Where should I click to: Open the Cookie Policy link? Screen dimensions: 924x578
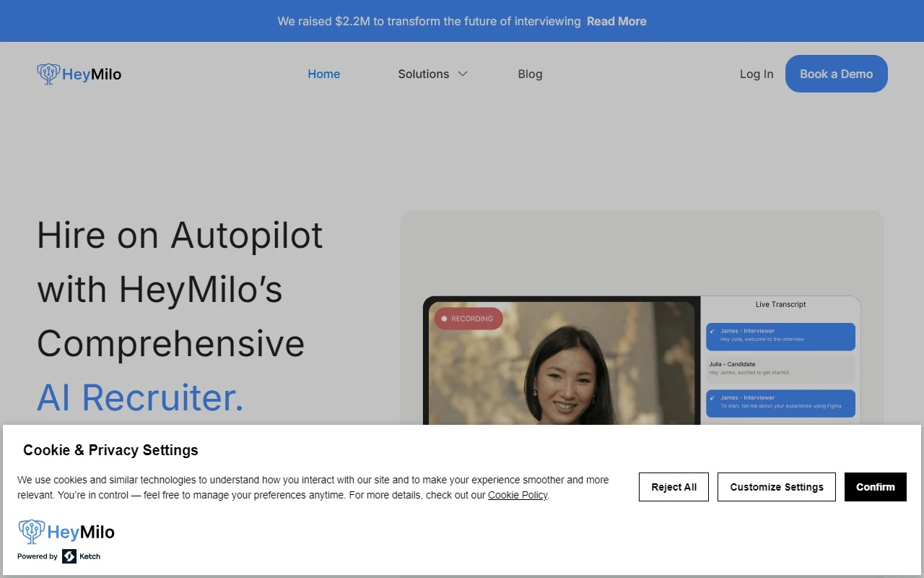point(518,495)
